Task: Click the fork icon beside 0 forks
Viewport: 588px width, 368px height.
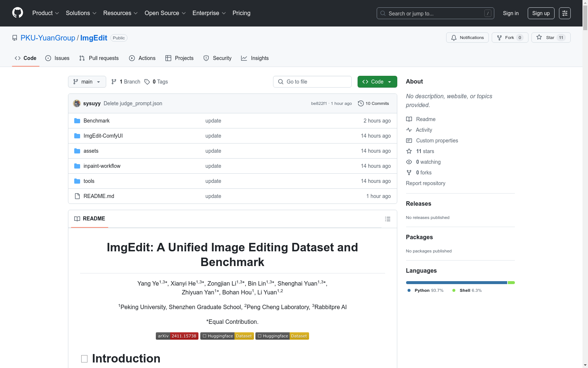Action: 409,173
